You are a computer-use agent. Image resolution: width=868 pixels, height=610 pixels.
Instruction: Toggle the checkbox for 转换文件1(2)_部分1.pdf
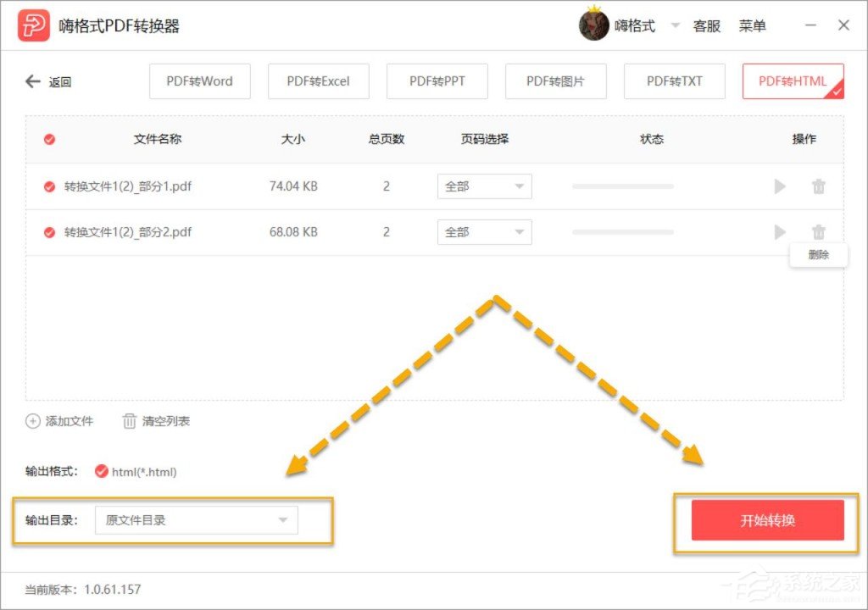(x=48, y=186)
